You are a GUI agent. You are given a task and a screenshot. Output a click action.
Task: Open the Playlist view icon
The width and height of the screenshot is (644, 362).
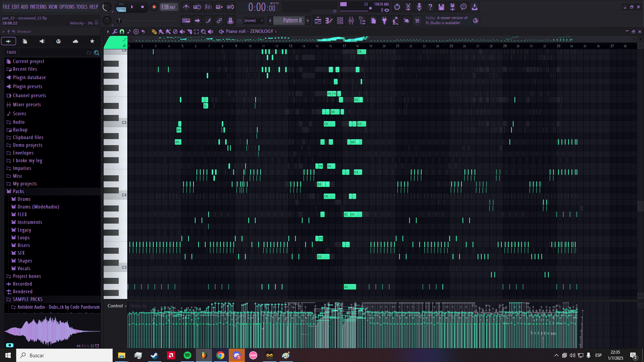[318, 21]
